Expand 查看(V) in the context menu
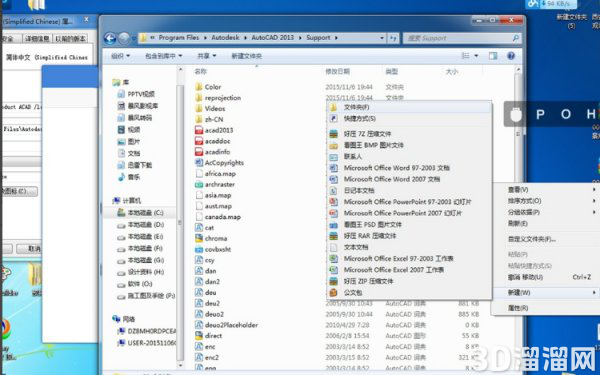 546,190
